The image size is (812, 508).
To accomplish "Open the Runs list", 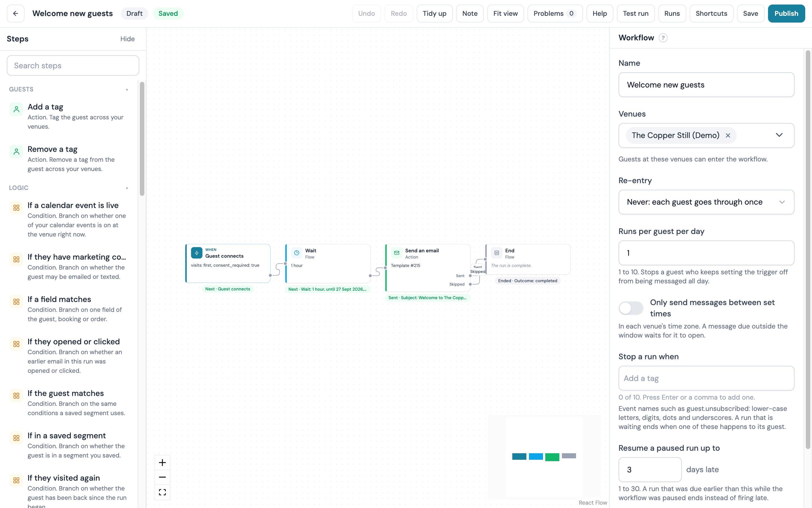I will 672,14.
